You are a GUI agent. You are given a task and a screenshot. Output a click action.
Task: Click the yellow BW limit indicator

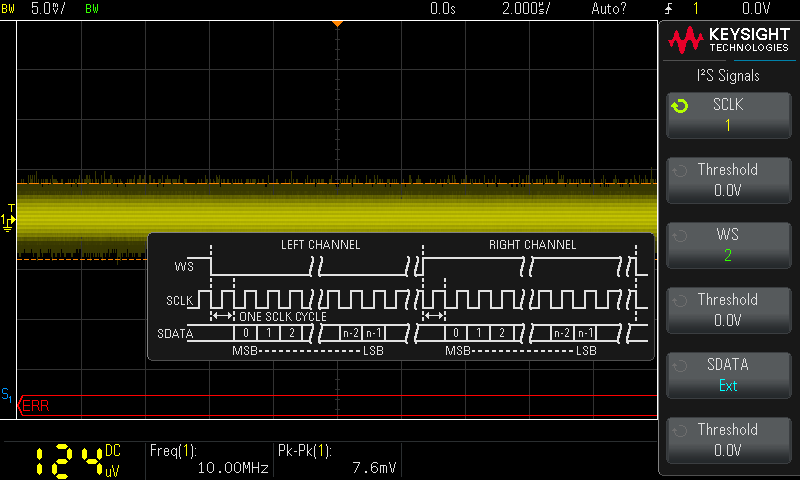9,8
